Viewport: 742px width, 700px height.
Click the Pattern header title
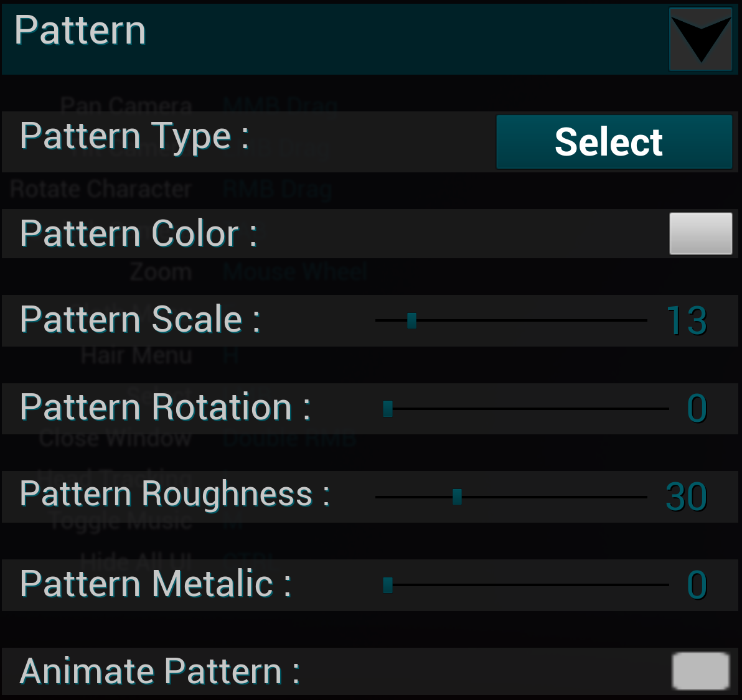pos(80,30)
